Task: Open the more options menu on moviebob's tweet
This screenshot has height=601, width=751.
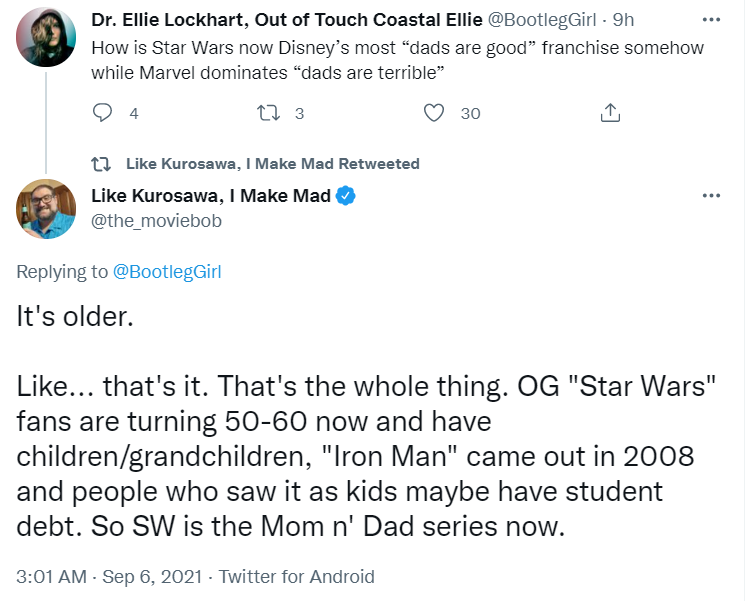Action: click(x=711, y=195)
